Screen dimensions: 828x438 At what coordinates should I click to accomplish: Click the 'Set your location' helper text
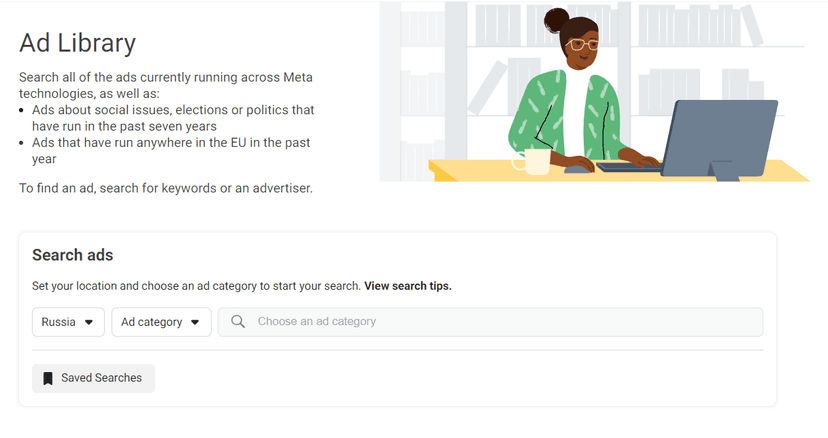[x=196, y=286]
